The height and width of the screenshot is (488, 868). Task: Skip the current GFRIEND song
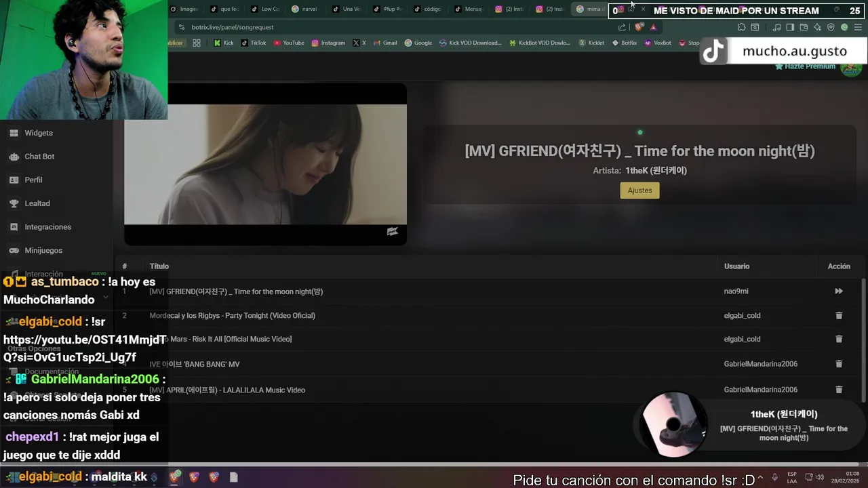pyautogui.click(x=839, y=291)
